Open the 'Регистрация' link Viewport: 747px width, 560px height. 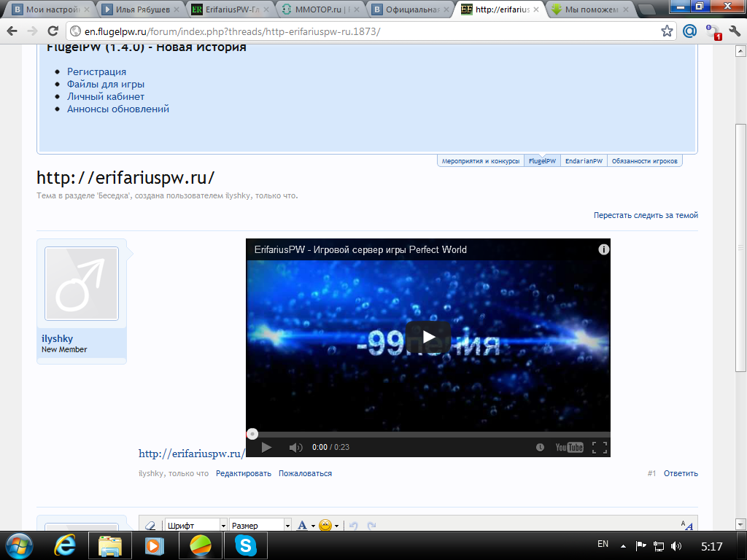[x=97, y=71]
